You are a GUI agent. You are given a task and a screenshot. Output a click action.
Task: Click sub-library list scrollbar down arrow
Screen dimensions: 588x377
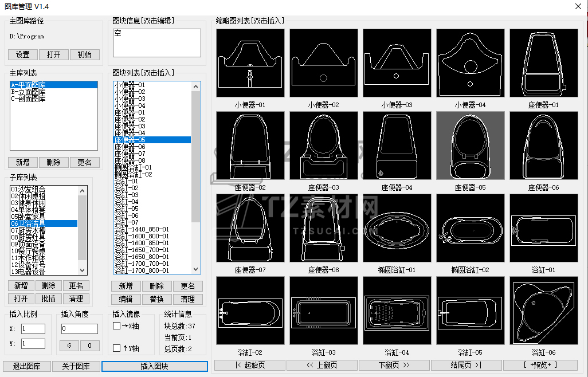pos(83,270)
